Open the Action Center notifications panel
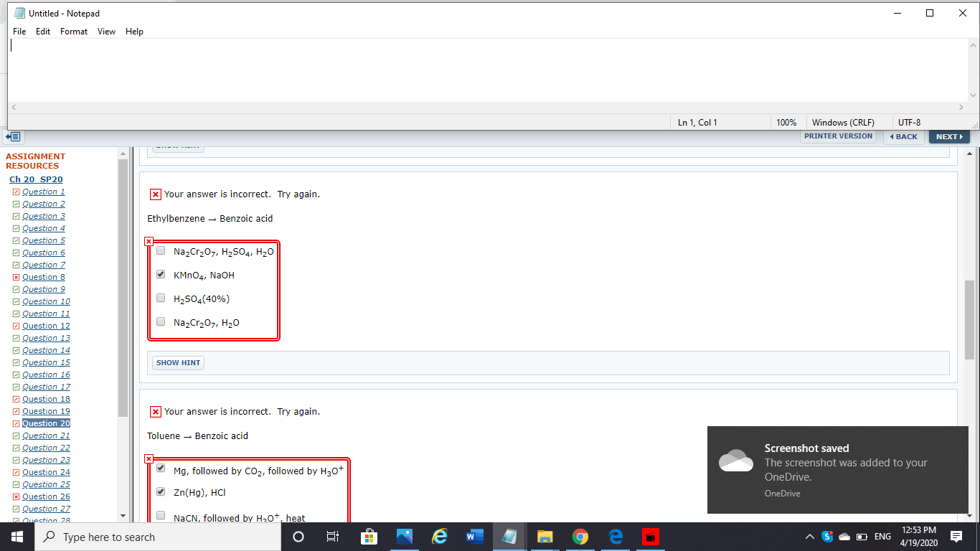The height and width of the screenshot is (551, 980). 956,537
